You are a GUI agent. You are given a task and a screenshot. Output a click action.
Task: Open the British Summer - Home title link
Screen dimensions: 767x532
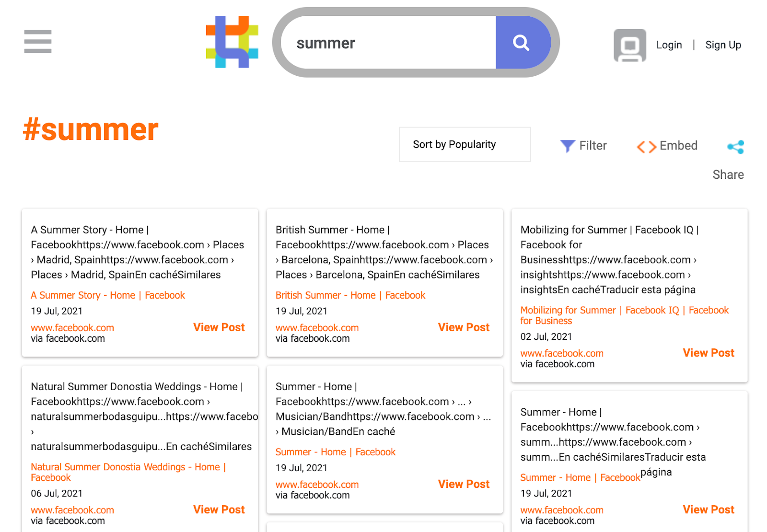(350, 295)
